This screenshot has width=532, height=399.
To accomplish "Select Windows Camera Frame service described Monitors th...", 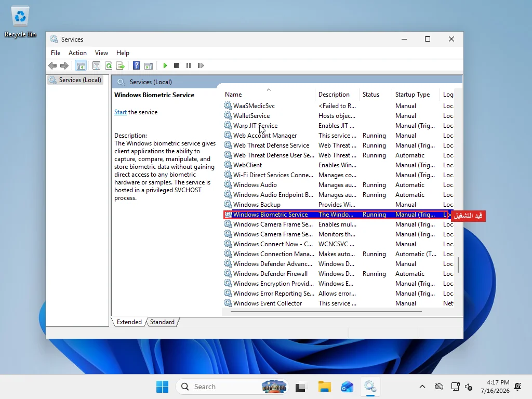I will tap(338, 234).
